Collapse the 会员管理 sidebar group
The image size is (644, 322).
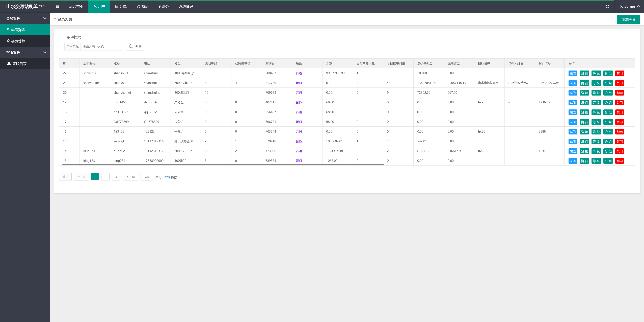click(25, 18)
